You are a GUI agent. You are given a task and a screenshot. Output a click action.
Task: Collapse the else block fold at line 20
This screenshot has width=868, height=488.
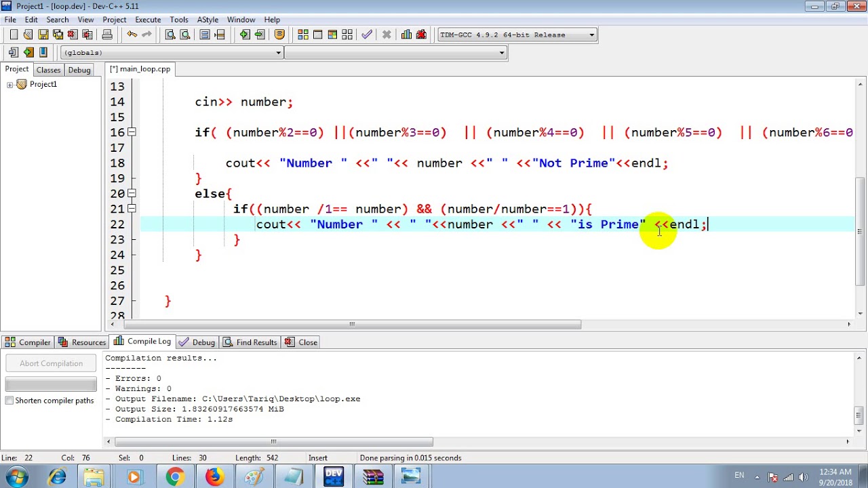tap(132, 193)
